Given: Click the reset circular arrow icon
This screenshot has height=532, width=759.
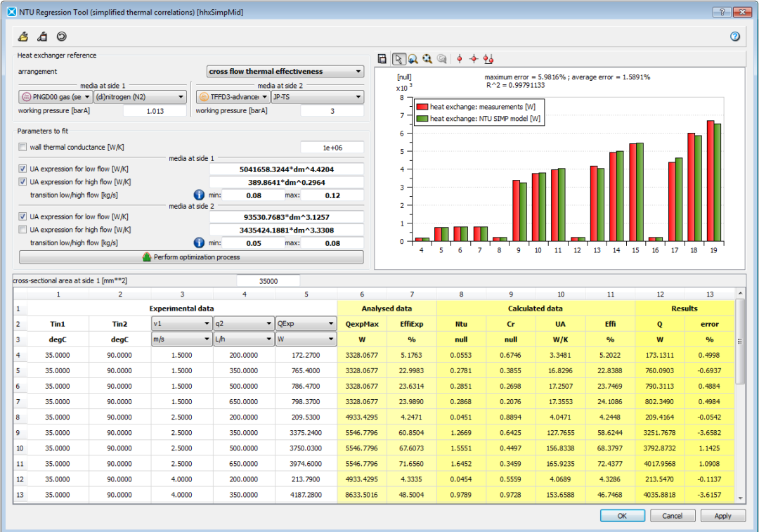Looking at the screenshot, I should pos(61,37).
